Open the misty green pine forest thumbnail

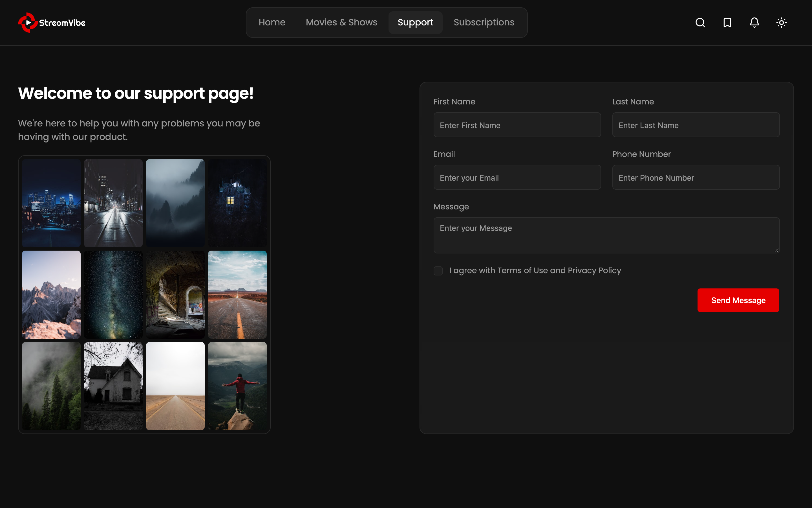coord(51,386)
